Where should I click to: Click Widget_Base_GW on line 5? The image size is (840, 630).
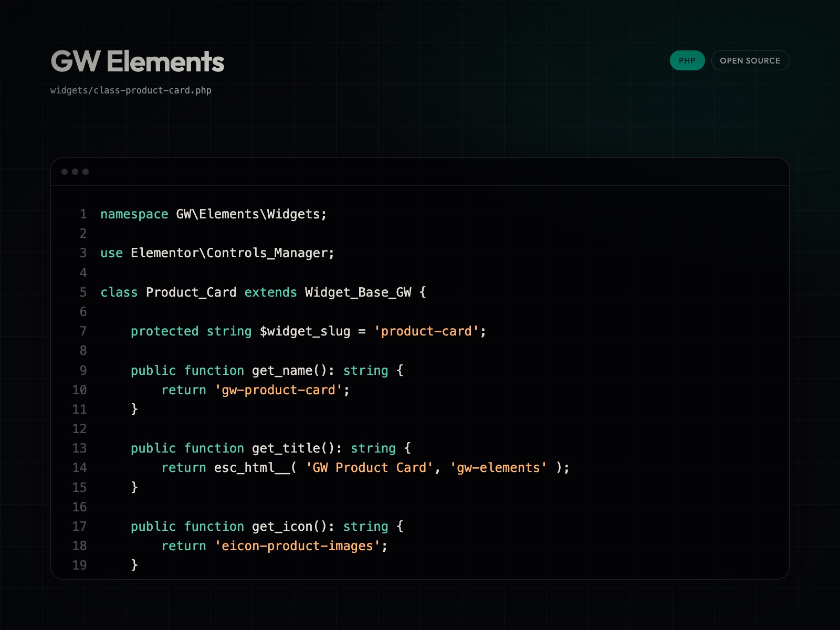pos(358,292)
